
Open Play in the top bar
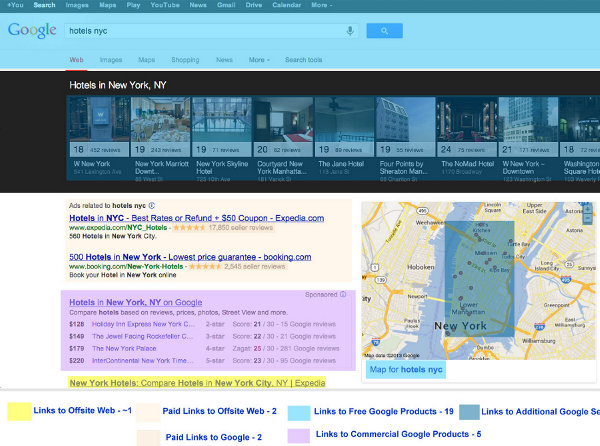pyautogui.click(x=133, y=5)
